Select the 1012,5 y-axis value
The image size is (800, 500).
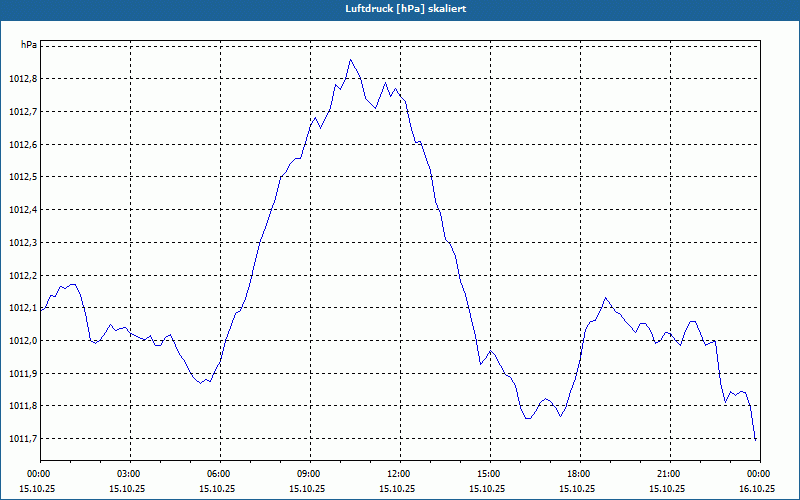[x=23, y=177]
